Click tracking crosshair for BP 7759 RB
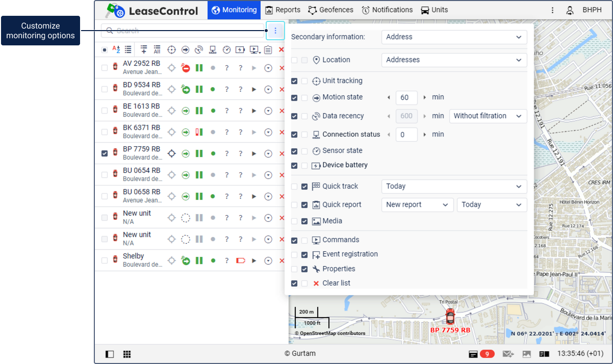The height and width of the screenshot is (364, 613). (x=172, y=153)
